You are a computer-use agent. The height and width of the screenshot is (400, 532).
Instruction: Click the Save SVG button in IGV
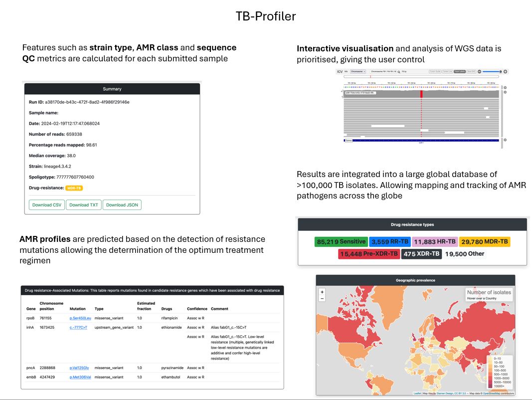tap(471, 72)
